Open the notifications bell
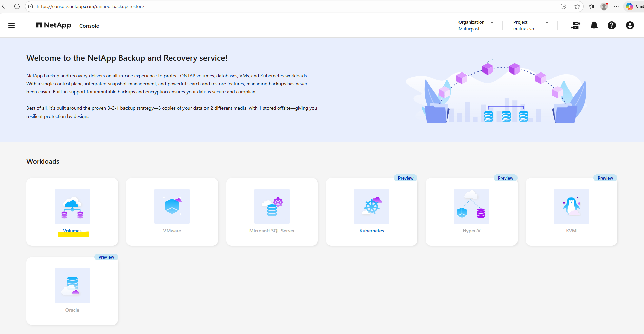 [x=594, y=25]
